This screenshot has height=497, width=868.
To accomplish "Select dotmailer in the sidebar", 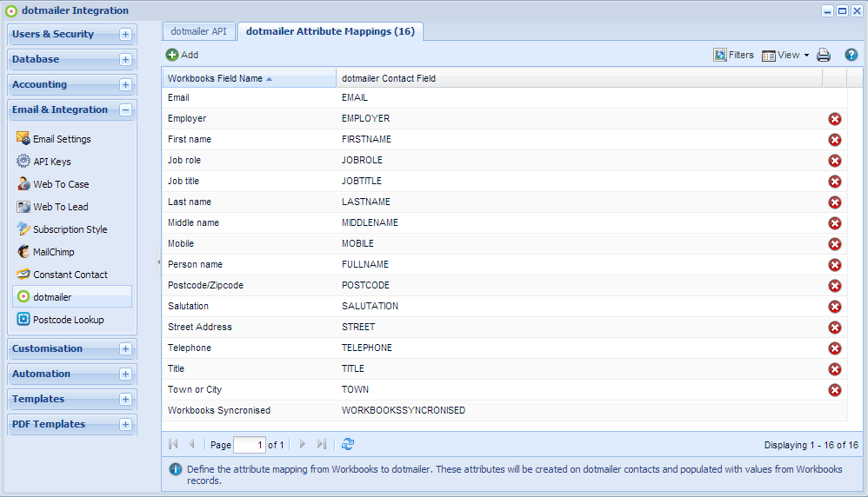I will pyautogui.click(x=72, y=297).
